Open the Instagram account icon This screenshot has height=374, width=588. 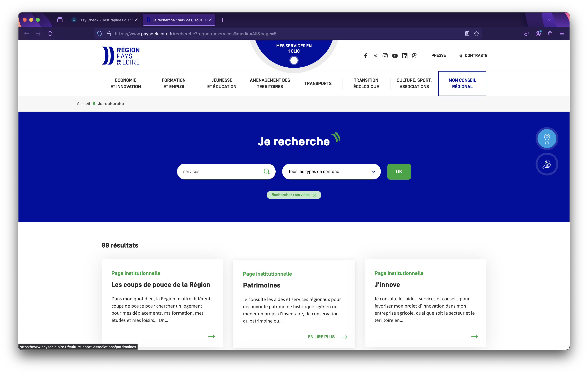385,56
